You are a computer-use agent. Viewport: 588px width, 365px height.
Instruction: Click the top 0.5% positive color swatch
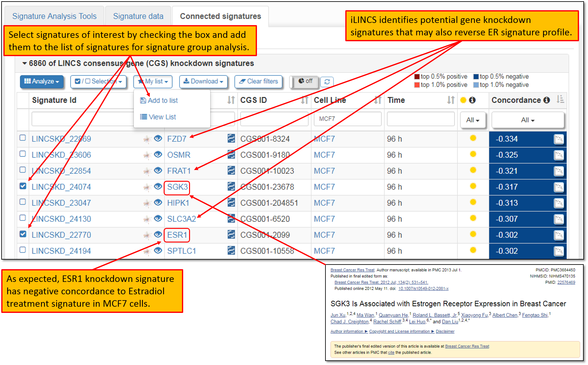pyautogui.click(x=417, y=77)
